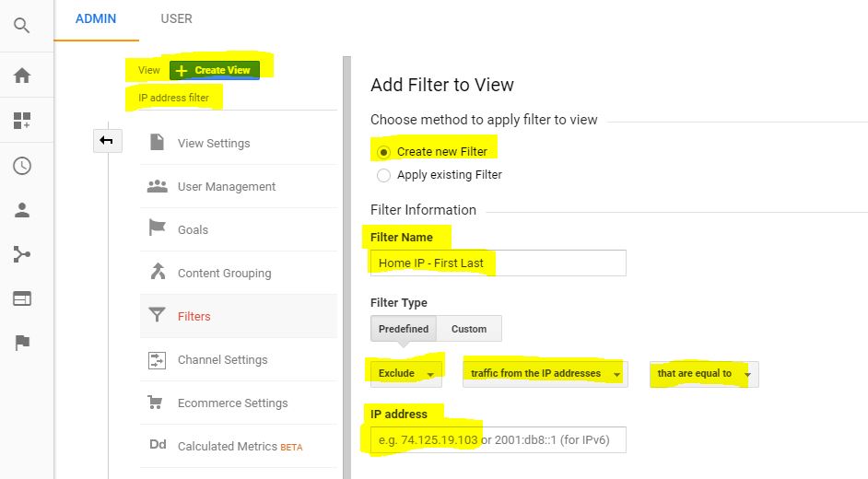Open Audience person icon in sidebar

(x=22, y=210)
